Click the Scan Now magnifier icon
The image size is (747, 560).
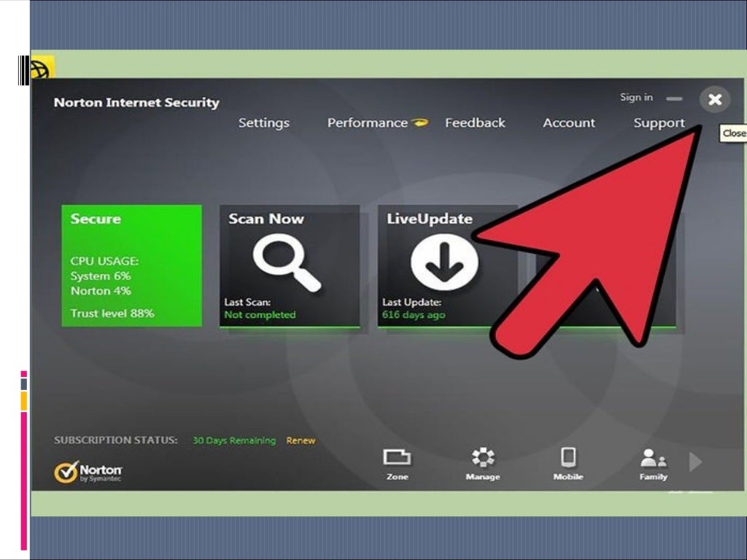point(286,262)
